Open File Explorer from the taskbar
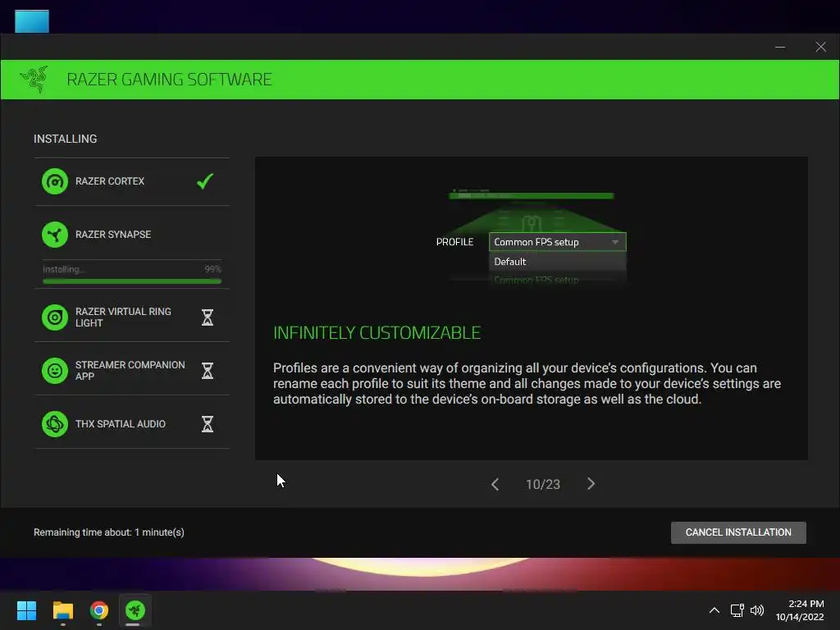The height and width of the screenshot is (630, 840). pyautogui.click(x=62, y=610)
